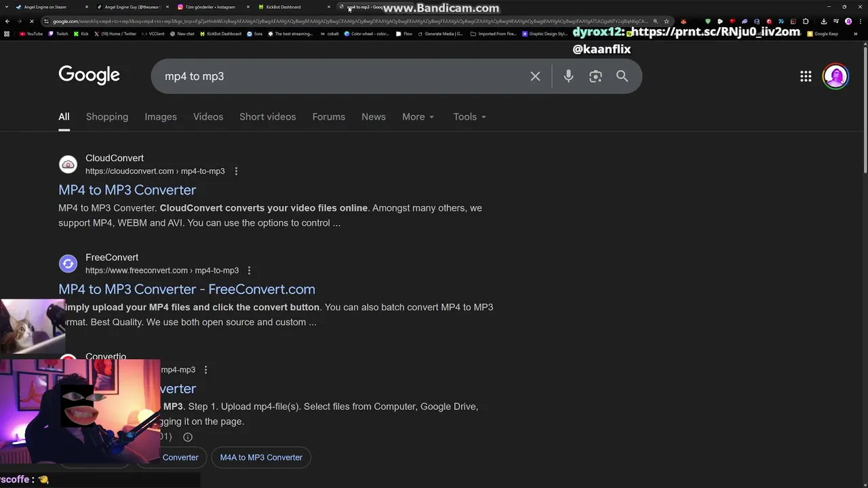Select the Forums results tab
This screenshot has height=488, width=868.
point(329,117)
